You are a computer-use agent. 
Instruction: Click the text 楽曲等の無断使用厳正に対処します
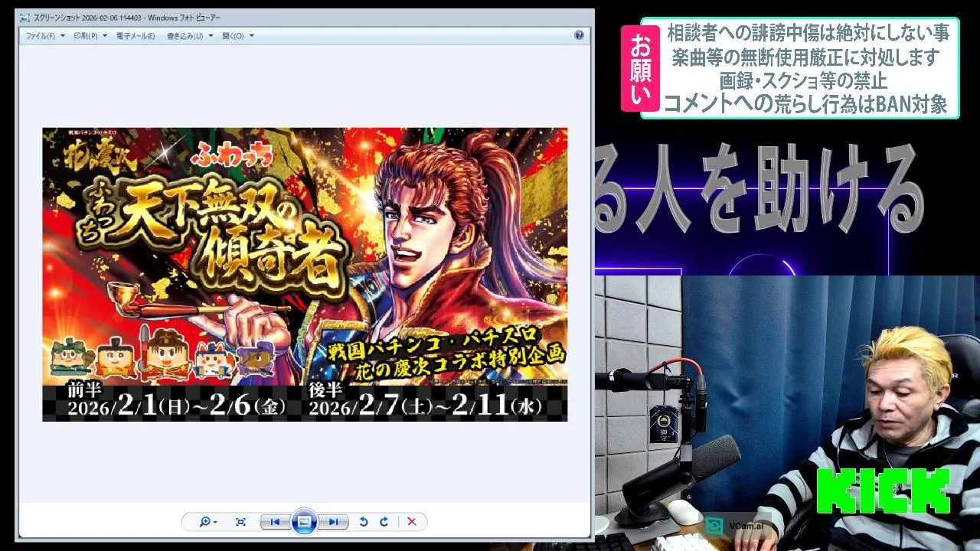[805, 57]
